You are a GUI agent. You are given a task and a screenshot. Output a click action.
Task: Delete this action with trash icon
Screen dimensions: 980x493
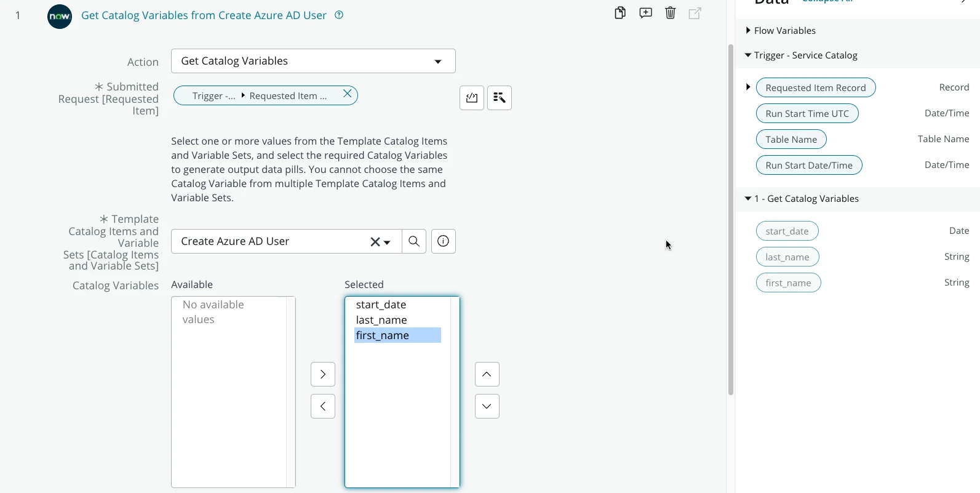(x=671, y=13)
